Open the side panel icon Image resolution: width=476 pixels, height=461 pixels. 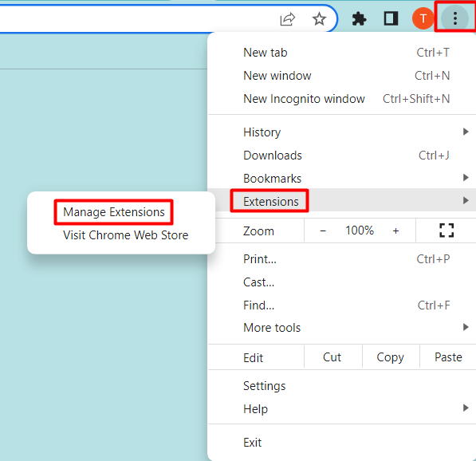coord(391,18)
